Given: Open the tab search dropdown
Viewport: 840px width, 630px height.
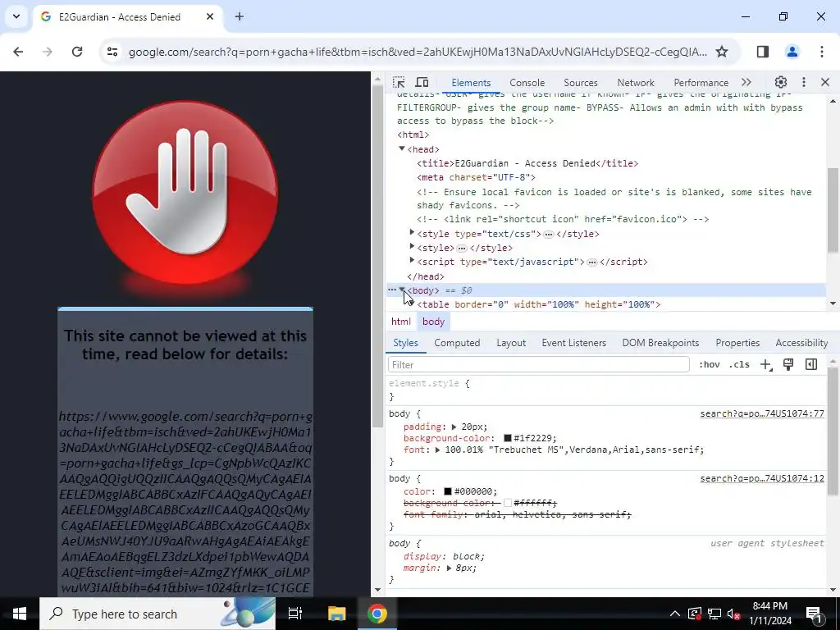Looking at the screenshot, I should [x=16, y=16].
